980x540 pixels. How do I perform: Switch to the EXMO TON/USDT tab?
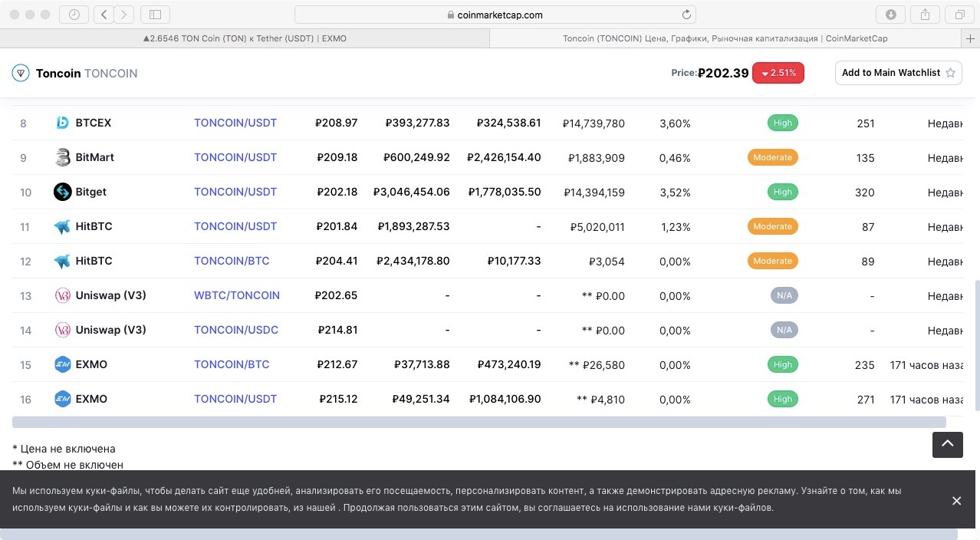[x=245, y=38]
